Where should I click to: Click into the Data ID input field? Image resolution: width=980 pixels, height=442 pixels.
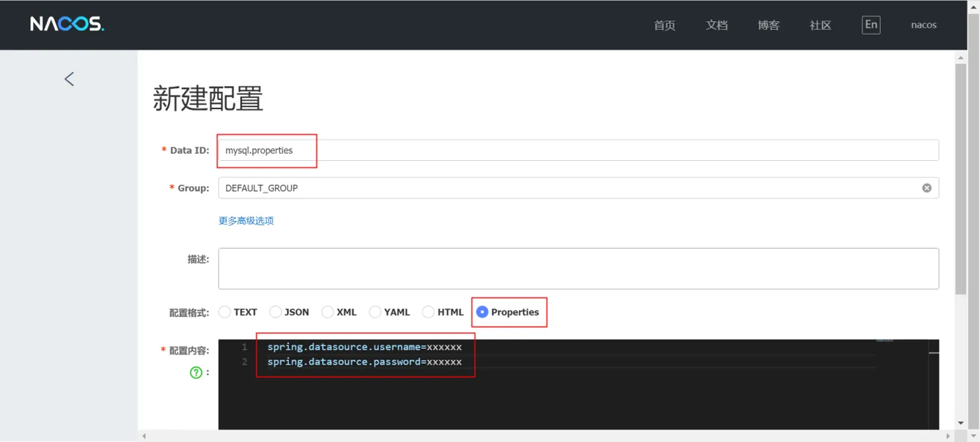pos(578,150)
